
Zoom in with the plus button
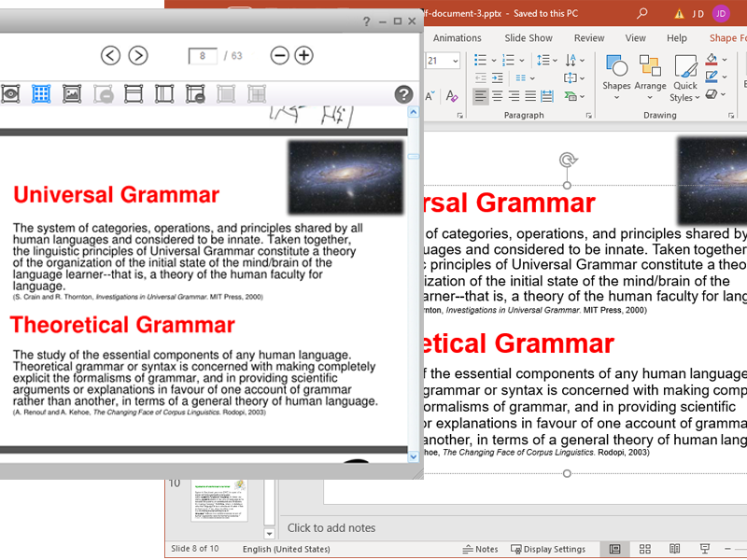(x=304, y=56)
